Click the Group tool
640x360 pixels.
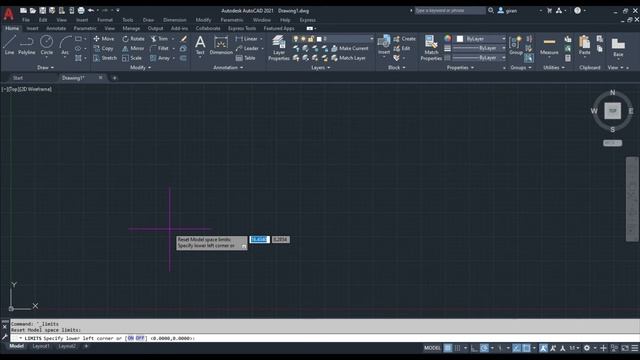coord(516,45)
